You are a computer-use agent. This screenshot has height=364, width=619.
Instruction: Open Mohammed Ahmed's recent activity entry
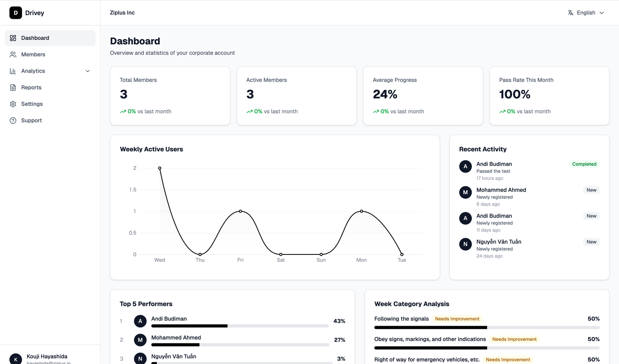pyautogui.click(x=501, y=190)
